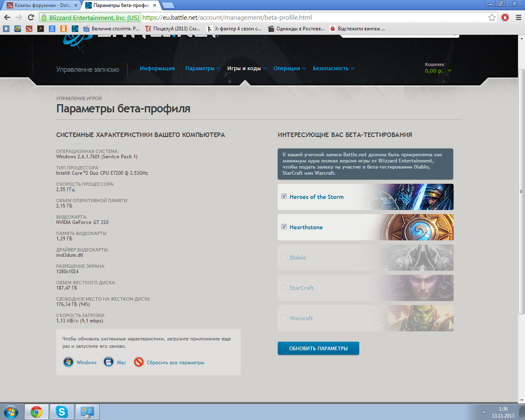This screenshot has height=420, width=525.
Task: Expand the Кошелек wallet balance arrow
Action: [450, 71]
